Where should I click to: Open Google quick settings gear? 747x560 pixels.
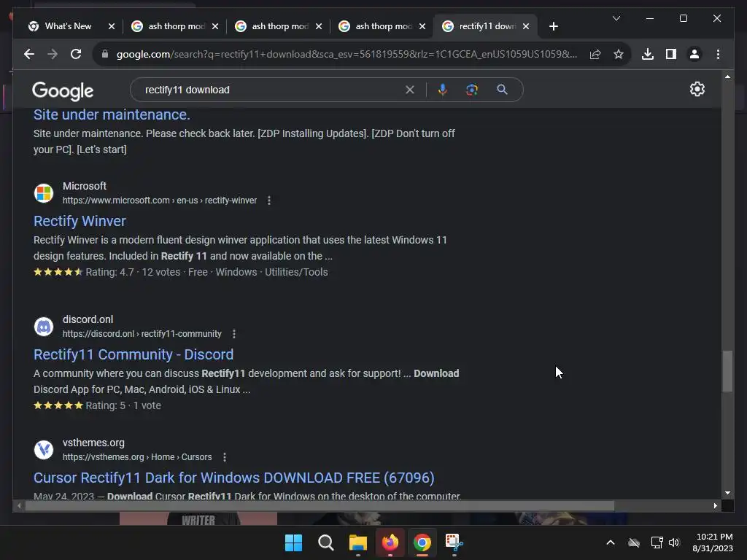697,89
